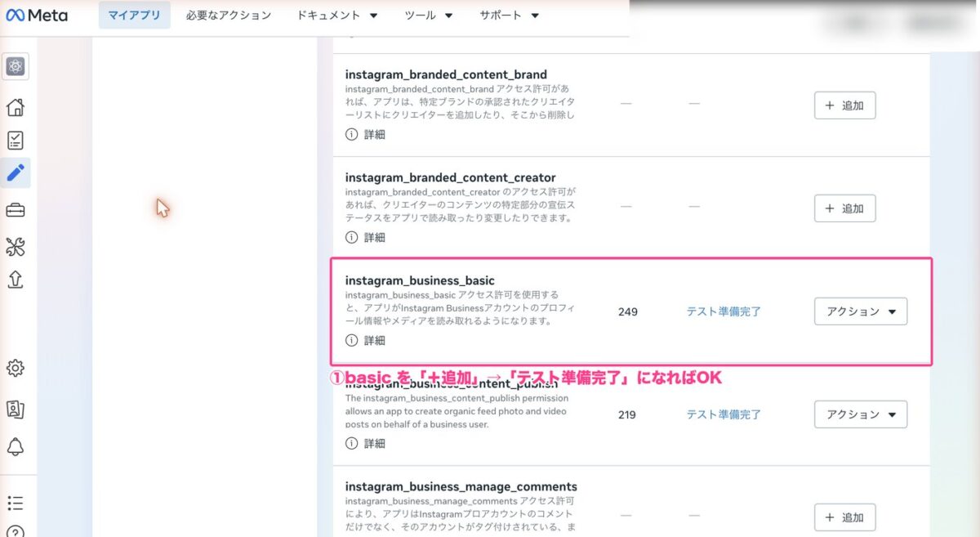This screenshot has width=980, height=537.
Task: Open the settings gear in the sidebar
Action: click(16, 368)
